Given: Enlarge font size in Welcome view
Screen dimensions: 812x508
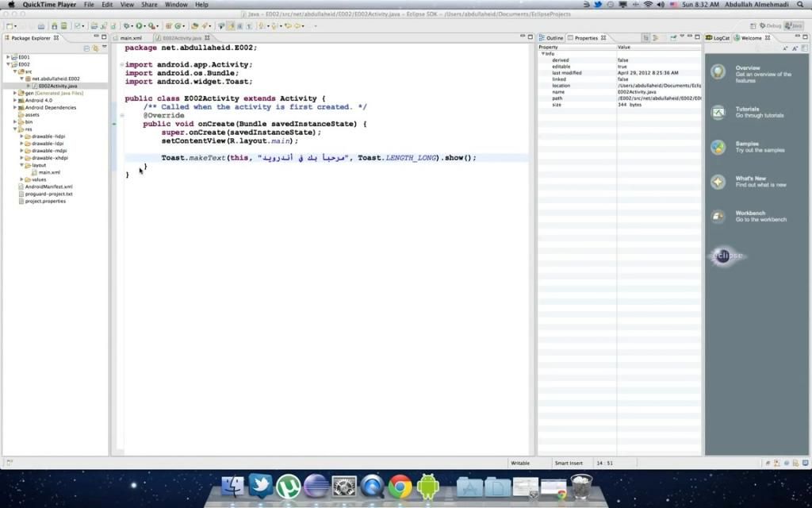Looking at the screenshot, I should 795,48.
